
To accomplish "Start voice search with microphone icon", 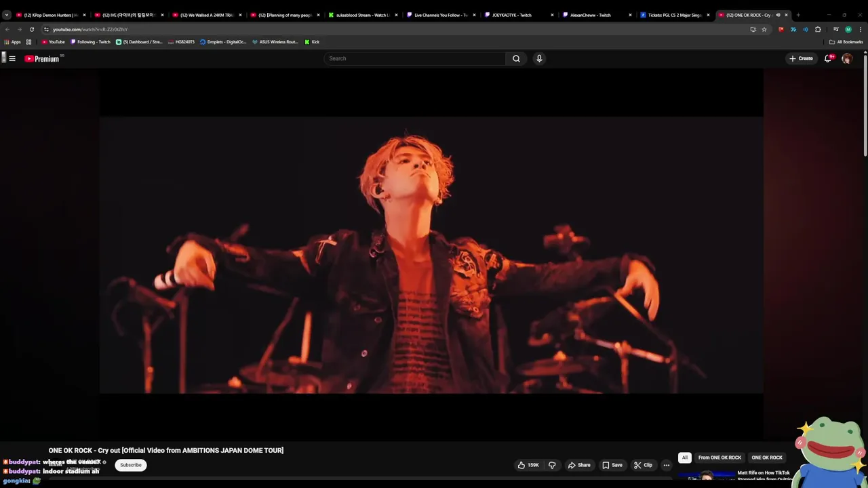I will [x=539, y=58].
